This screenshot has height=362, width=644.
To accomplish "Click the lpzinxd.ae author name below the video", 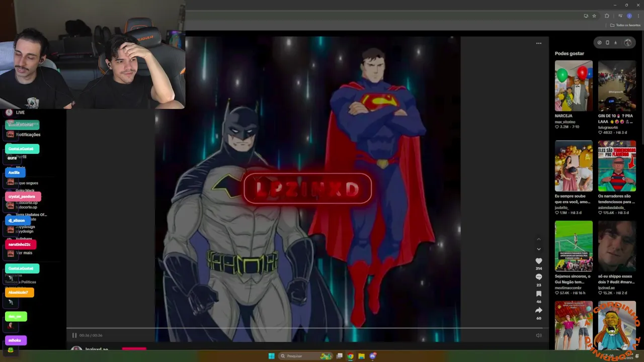I will click(x=97, y=349).
